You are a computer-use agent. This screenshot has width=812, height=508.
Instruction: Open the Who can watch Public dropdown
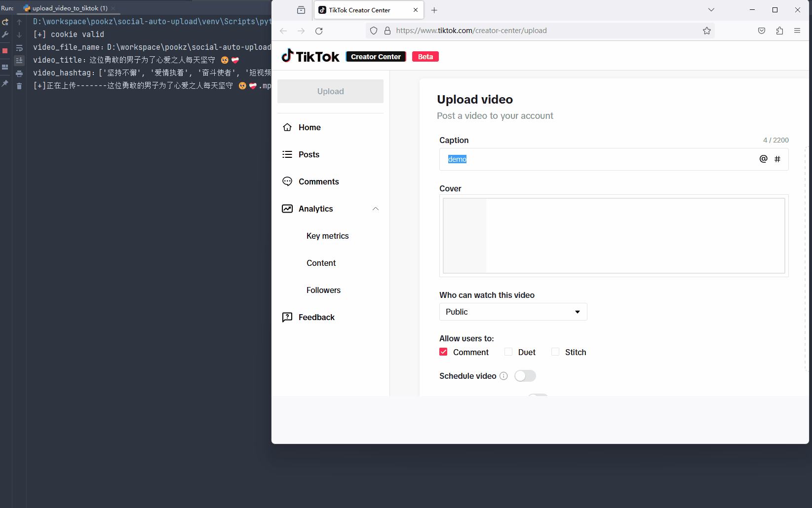[512, 312]
